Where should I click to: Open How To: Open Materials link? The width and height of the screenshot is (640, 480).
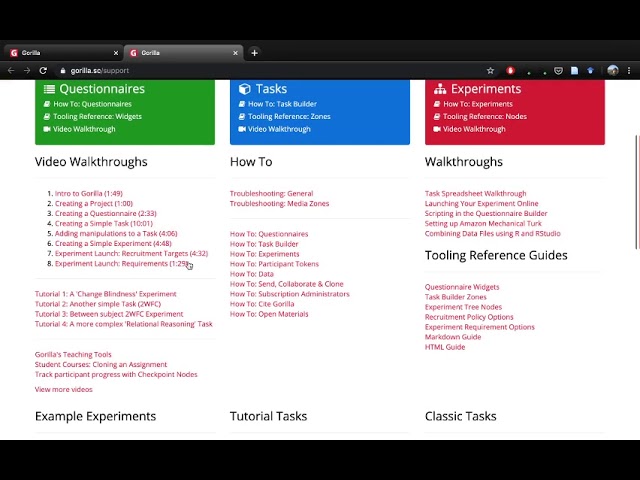(269, 314)
